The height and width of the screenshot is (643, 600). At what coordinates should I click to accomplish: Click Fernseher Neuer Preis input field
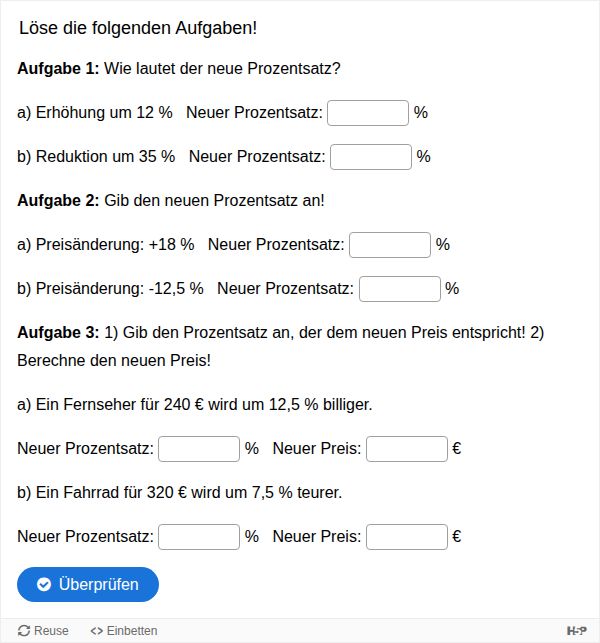click(407, 449)
